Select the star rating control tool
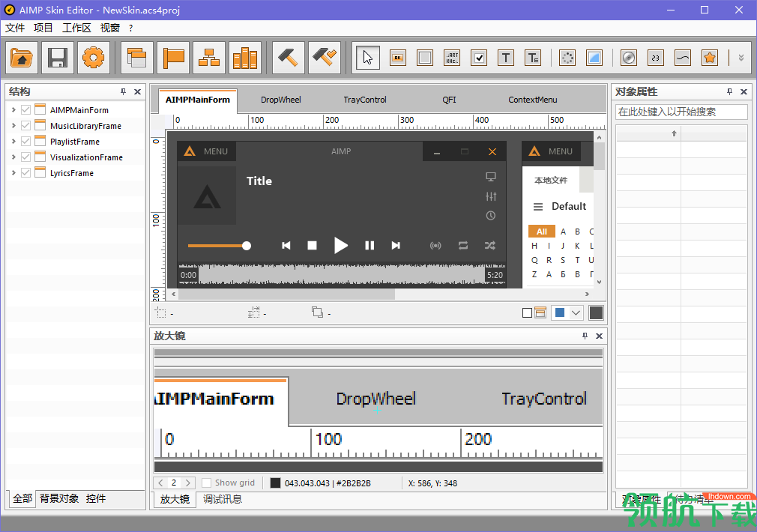The height and width of the screenshot is (532, 757). 710,58
